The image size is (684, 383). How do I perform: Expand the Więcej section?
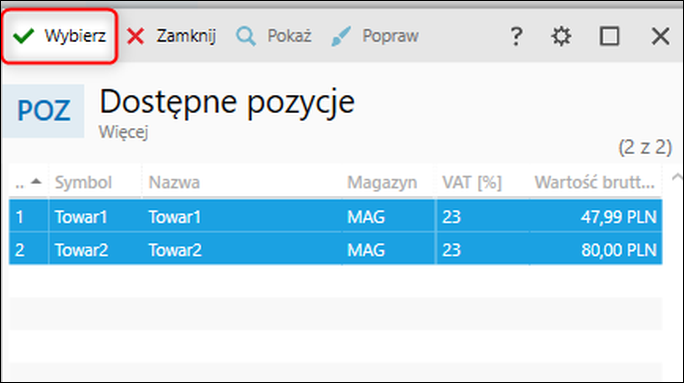point(123,132)
